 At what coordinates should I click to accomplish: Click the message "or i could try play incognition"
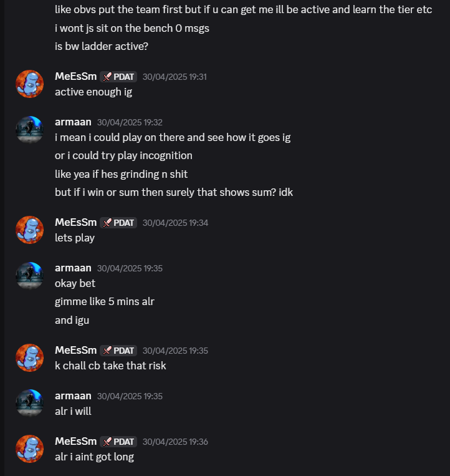(123, 155)
